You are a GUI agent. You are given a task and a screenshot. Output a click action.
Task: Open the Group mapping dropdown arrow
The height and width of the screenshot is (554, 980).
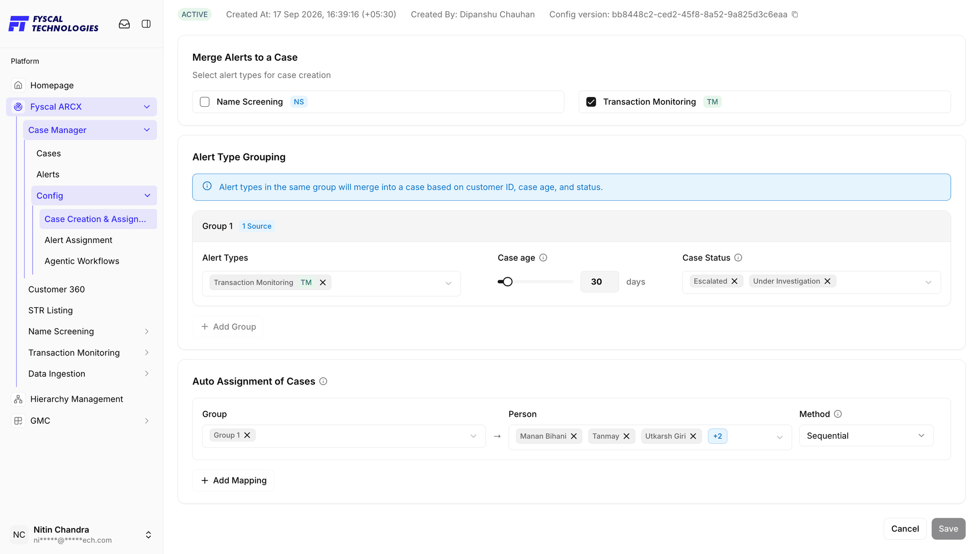tap(473, 436)
